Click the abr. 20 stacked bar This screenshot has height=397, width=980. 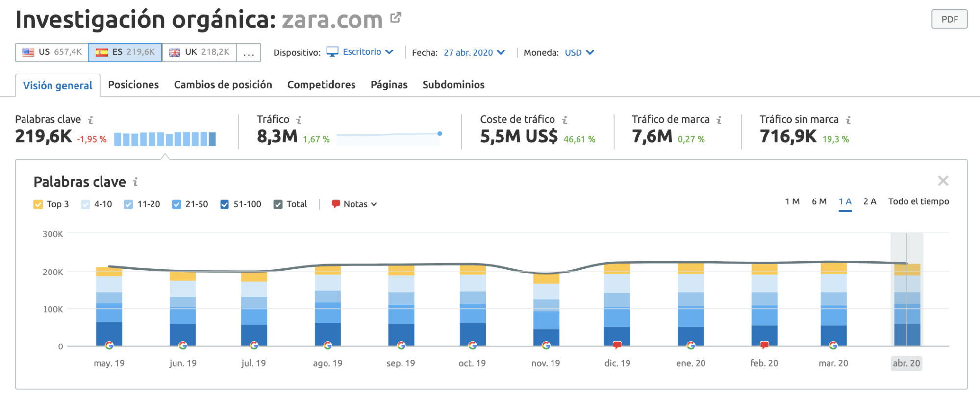click(x=907, y=304)
